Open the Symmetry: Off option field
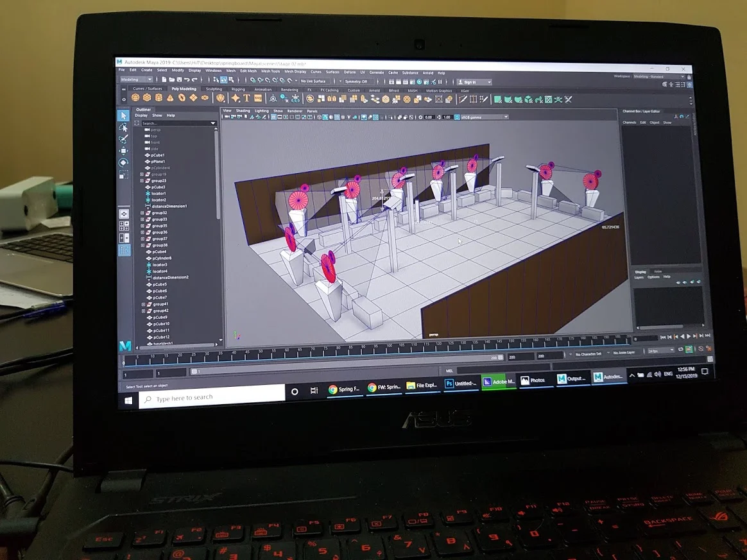Viewport: 747px width, 560px height. click(x=356, y=81)
